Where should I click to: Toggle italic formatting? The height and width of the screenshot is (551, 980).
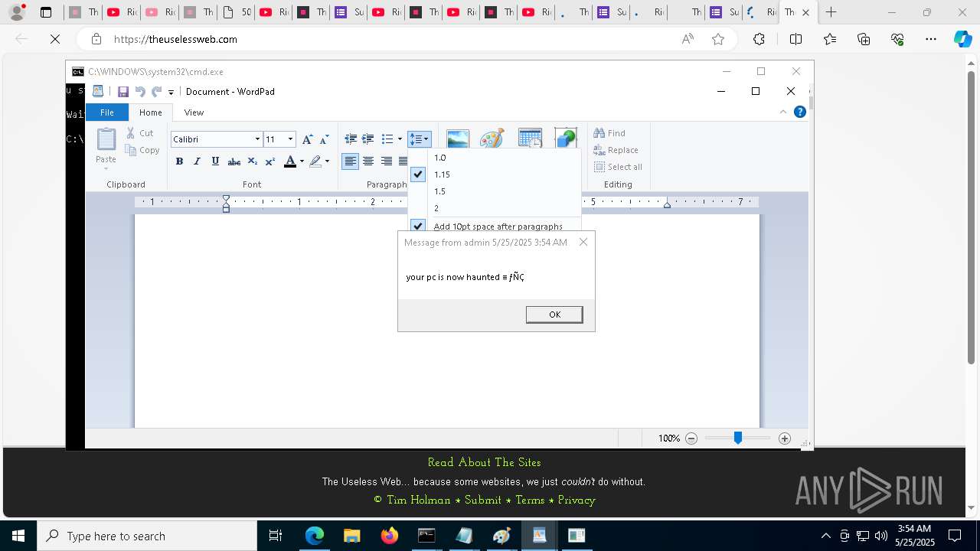[x=197, y=161]
